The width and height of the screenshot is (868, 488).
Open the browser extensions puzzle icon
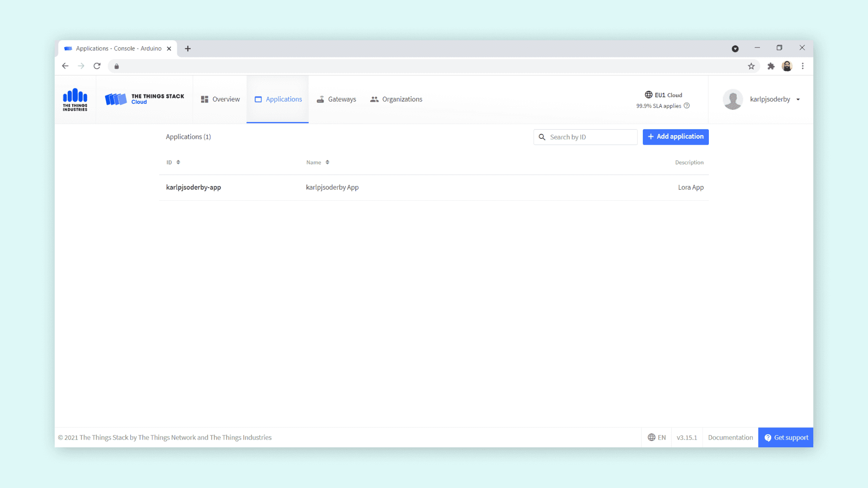(771, 66)
